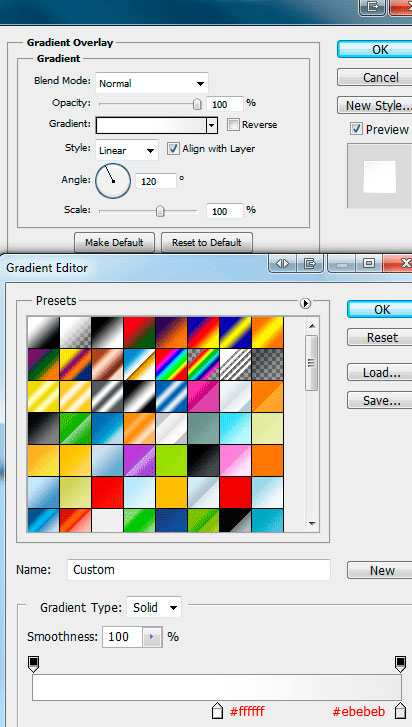Select the left opacity stop
Image resolution: width=412 pixels, height=727 pixels.
tap(33, 664)
